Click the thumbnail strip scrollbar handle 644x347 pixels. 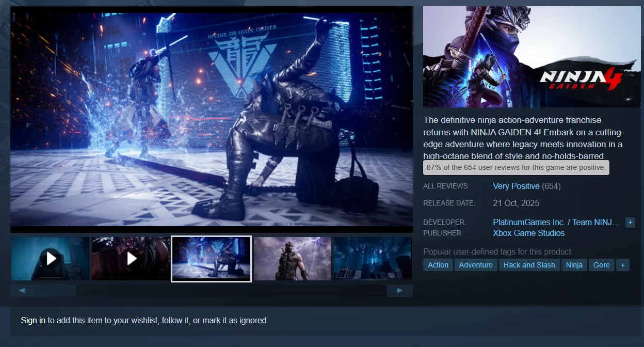[x=56, y=291]
